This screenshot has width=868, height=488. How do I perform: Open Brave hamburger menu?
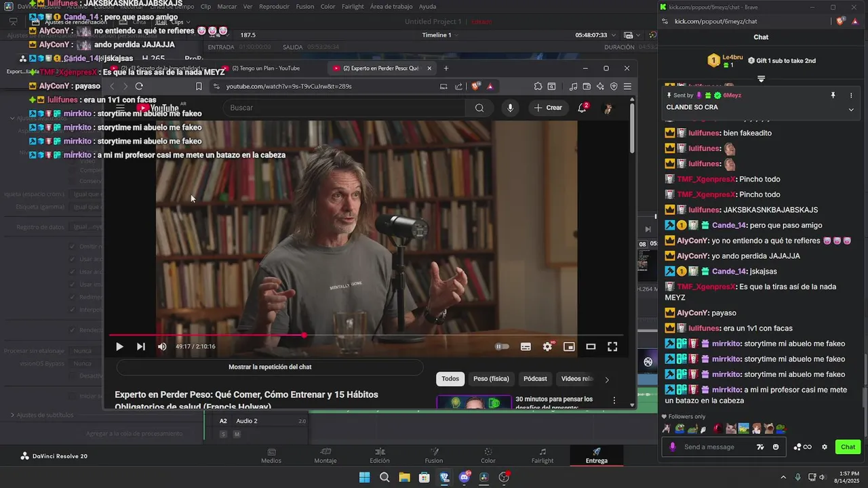tap(627, 86)
